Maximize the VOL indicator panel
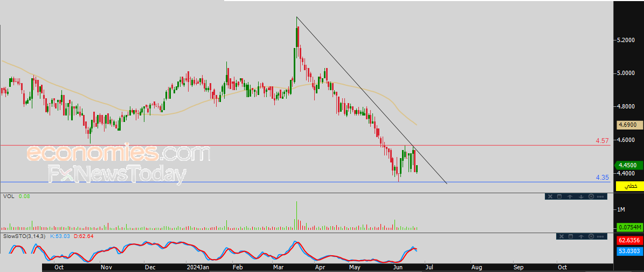Screen dimensions: 644x272 (559, 196)
